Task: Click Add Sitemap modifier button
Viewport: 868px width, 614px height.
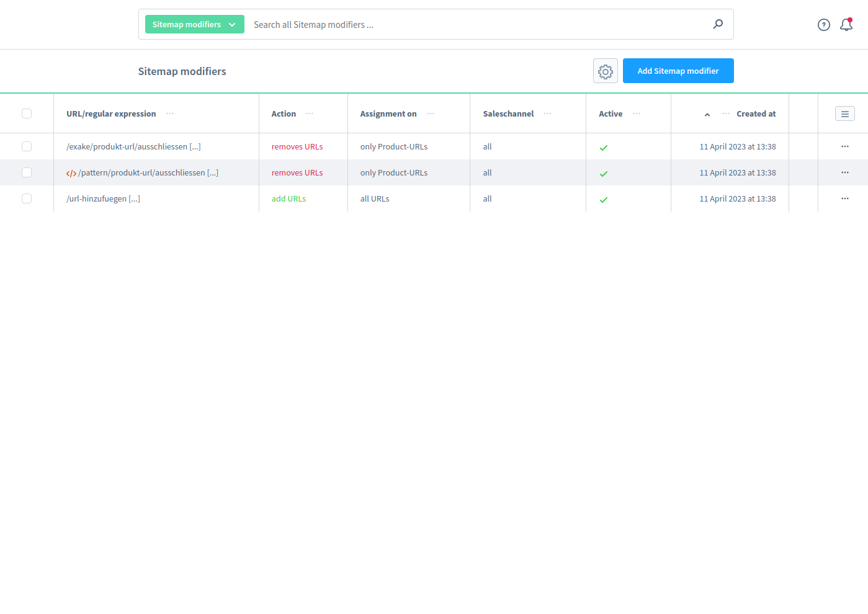Action: (x=678, y=71)
